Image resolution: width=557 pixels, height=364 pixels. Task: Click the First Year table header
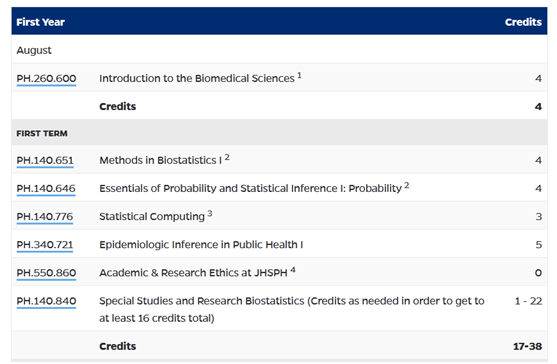tap(40, 22)
